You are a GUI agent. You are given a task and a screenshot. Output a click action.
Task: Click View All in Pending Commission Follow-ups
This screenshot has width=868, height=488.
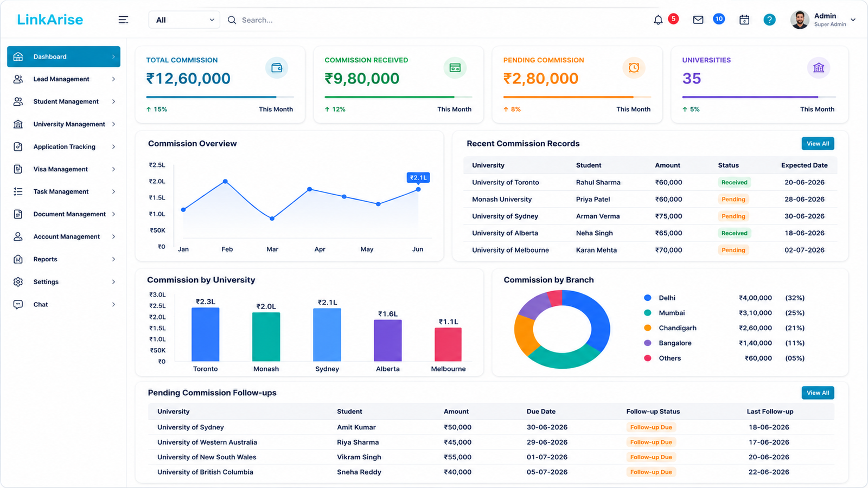[818, 393]
